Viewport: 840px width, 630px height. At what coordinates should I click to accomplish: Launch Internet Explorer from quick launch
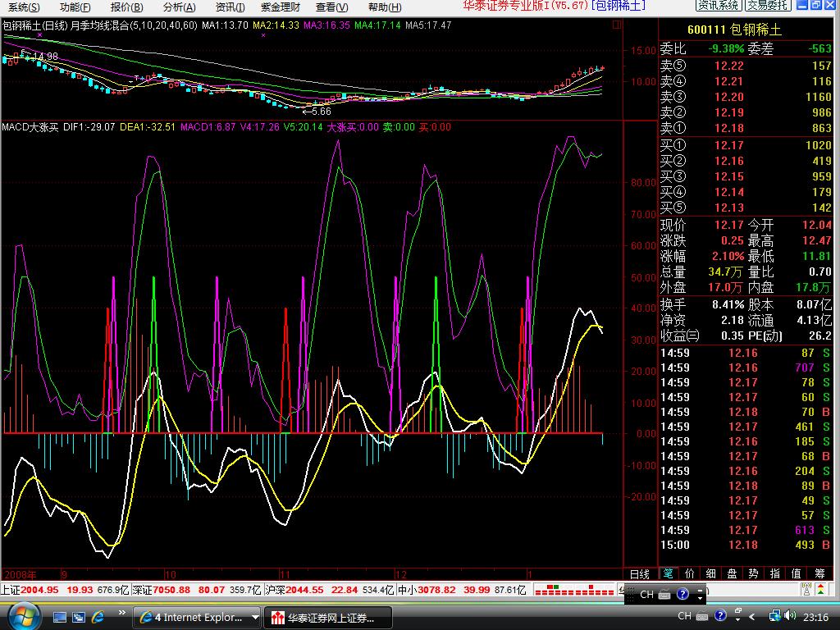pyautogui.click(x=98, y=617)
